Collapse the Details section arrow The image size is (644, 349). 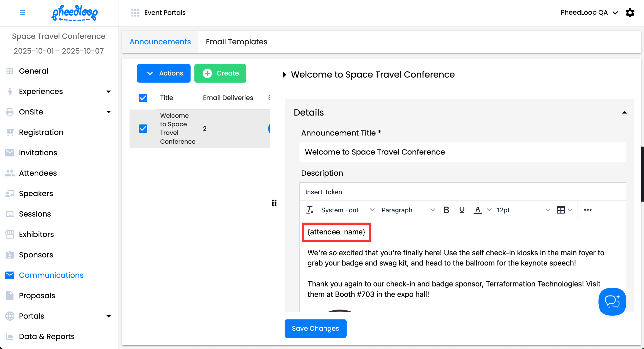624,112
